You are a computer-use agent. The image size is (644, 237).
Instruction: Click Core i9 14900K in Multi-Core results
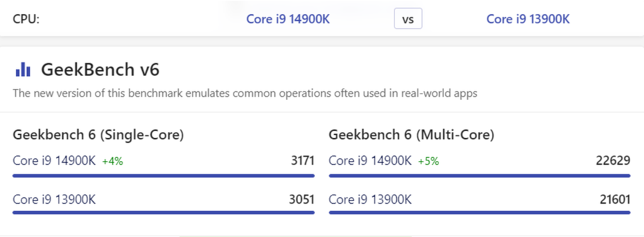tap(370, 160)
